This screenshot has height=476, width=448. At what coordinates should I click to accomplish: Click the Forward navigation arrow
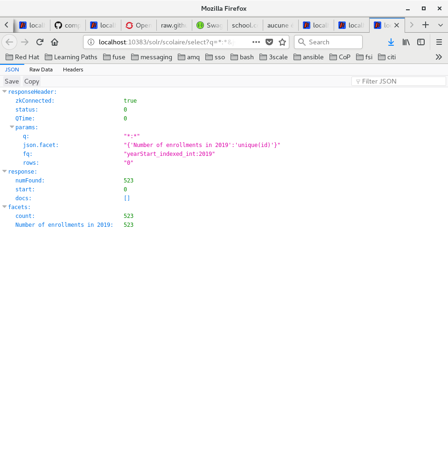coord(25,42)
